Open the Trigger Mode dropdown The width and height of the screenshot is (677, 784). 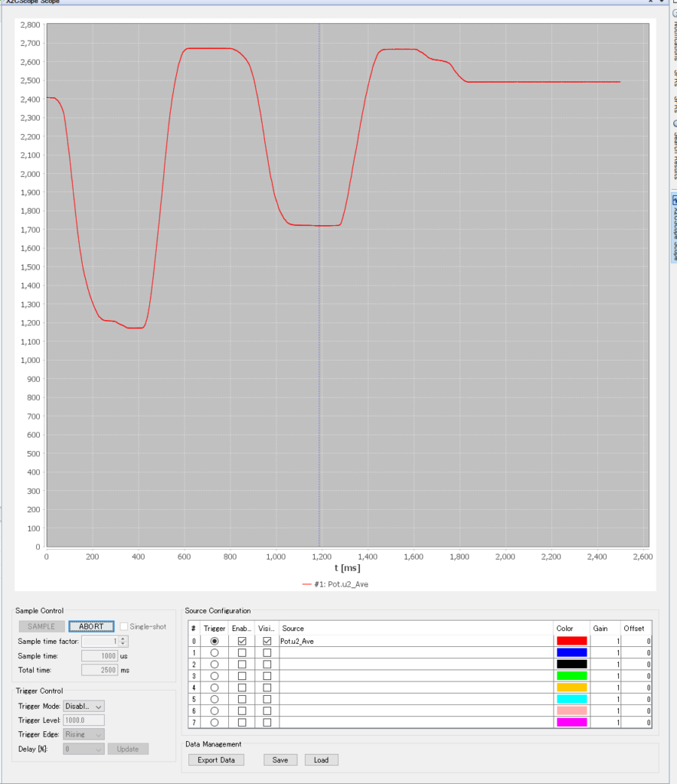coord(83,706)
